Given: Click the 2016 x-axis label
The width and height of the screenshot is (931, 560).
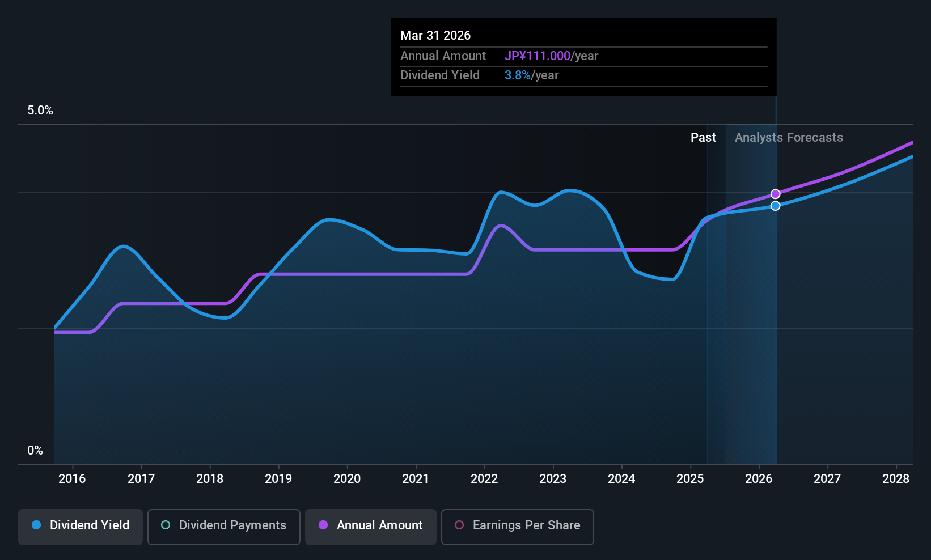Looking at the screenshot, I should tap(72, 479).
